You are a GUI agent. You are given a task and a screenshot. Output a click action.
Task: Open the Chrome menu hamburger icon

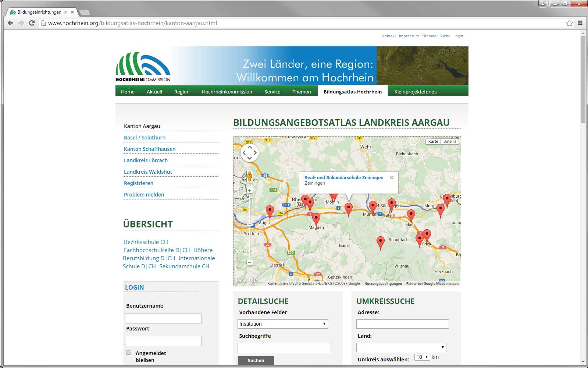click(580, 23)
